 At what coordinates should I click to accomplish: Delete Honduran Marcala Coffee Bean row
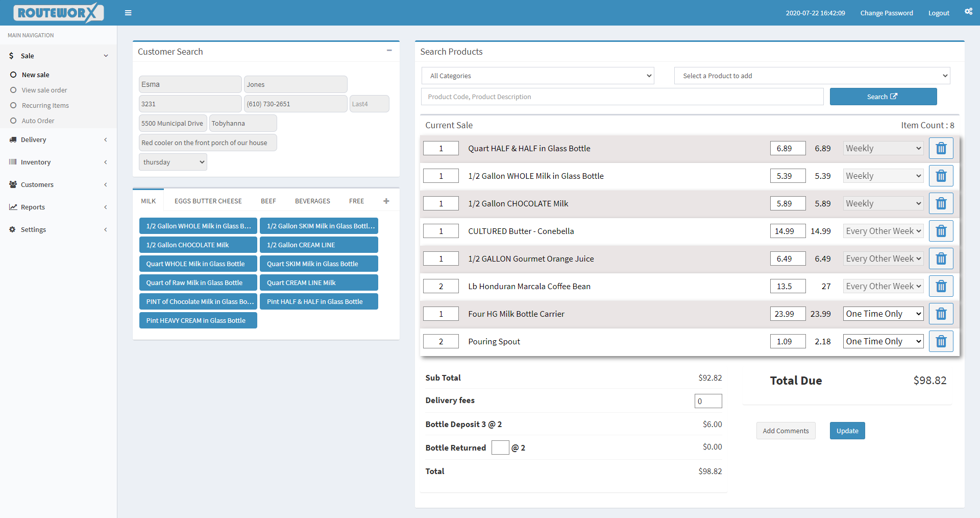point(941,287)
